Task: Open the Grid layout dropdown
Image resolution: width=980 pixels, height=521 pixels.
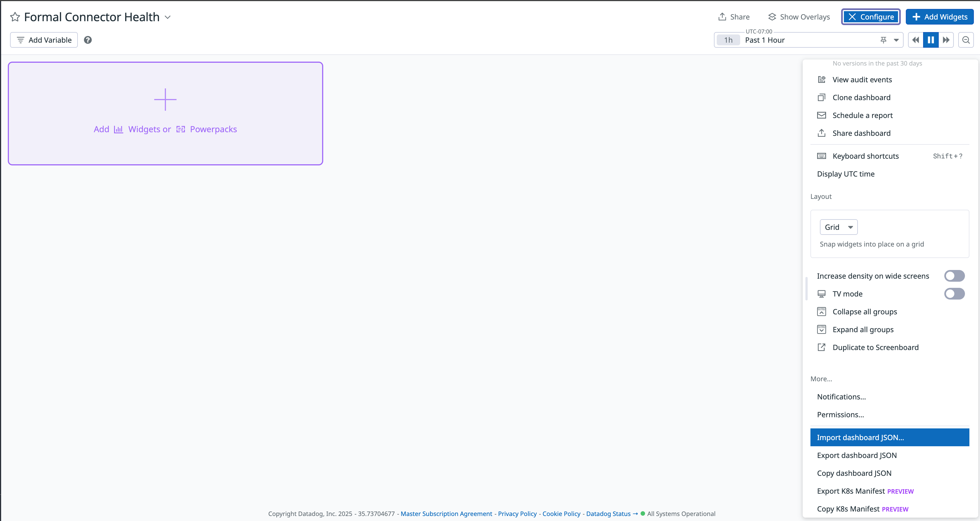Action: click(839, 227)
